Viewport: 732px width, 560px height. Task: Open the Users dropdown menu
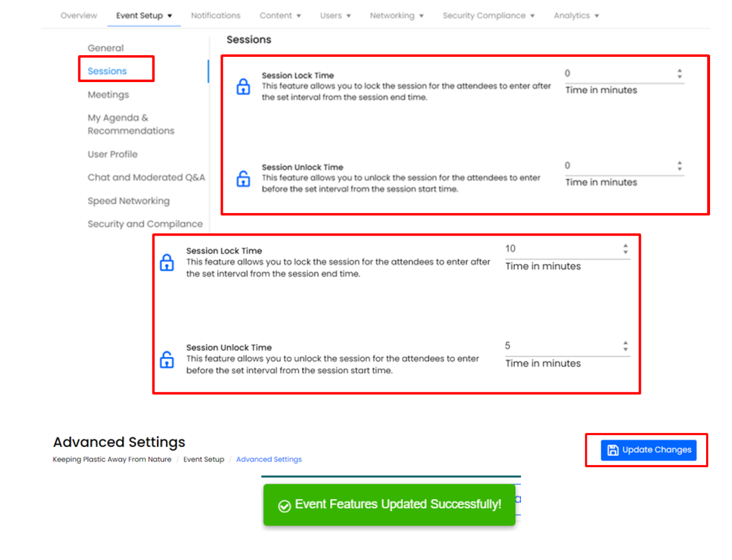335,16
